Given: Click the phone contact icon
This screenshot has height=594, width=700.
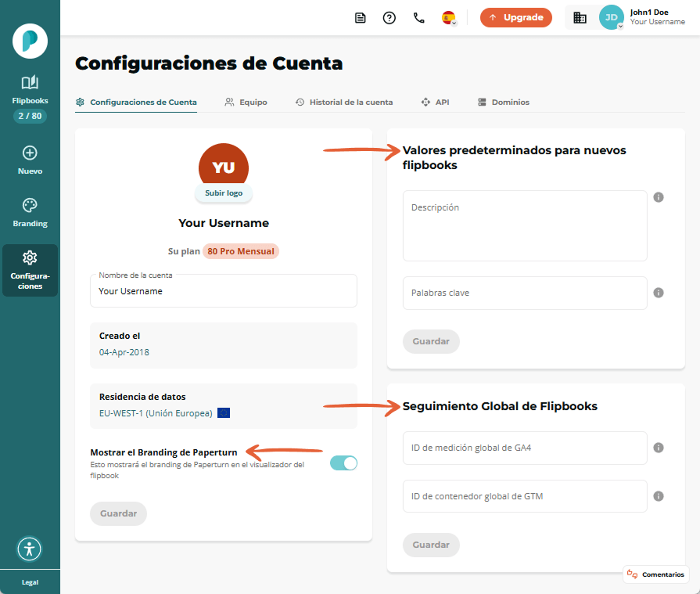Looking at the screenshot, I should click(x=418, y=18).
